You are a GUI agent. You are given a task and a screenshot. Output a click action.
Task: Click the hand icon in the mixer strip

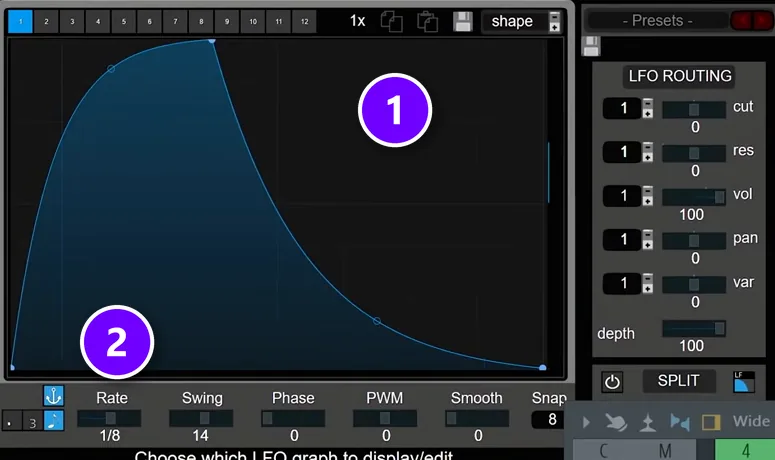(616, 422)
